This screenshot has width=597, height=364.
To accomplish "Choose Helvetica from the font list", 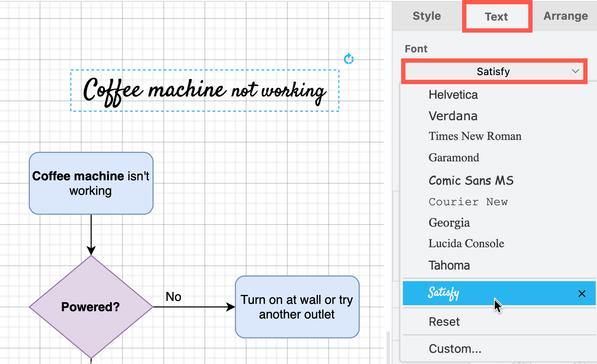I will [453, 94].
